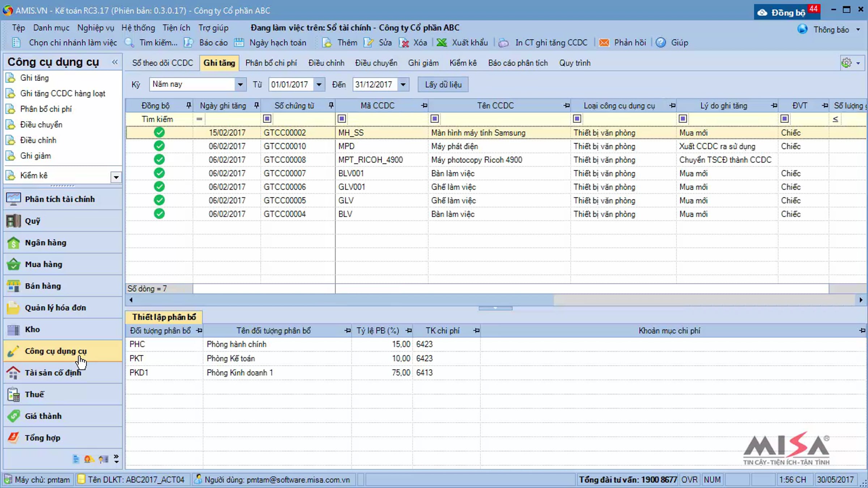This screenshot has width=868, height=488.
Task: Open the Tiện ích menu
Action: tap(176, 28)
